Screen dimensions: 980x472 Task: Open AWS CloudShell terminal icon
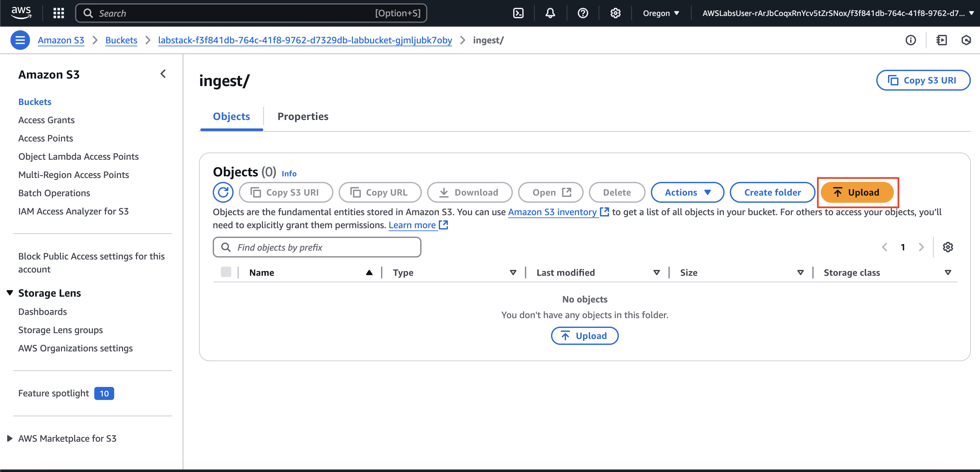pyautogui.click(x=518, y=13)
